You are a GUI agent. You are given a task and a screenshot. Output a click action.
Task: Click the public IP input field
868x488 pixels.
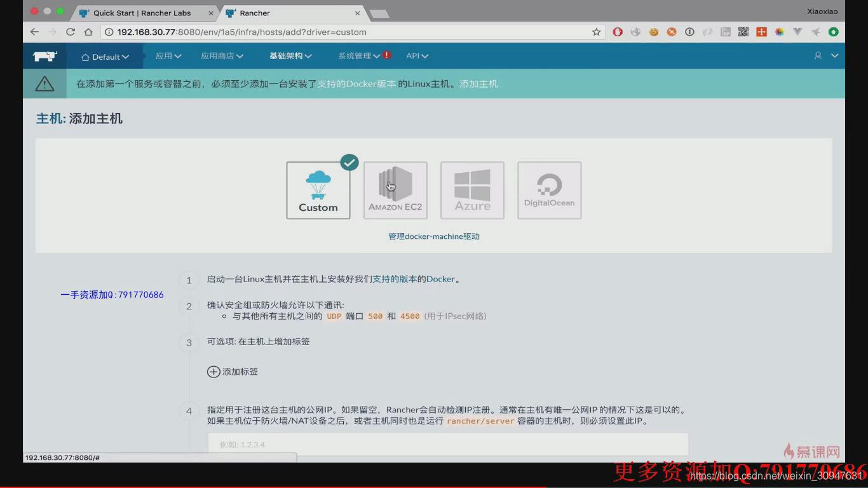448,444
